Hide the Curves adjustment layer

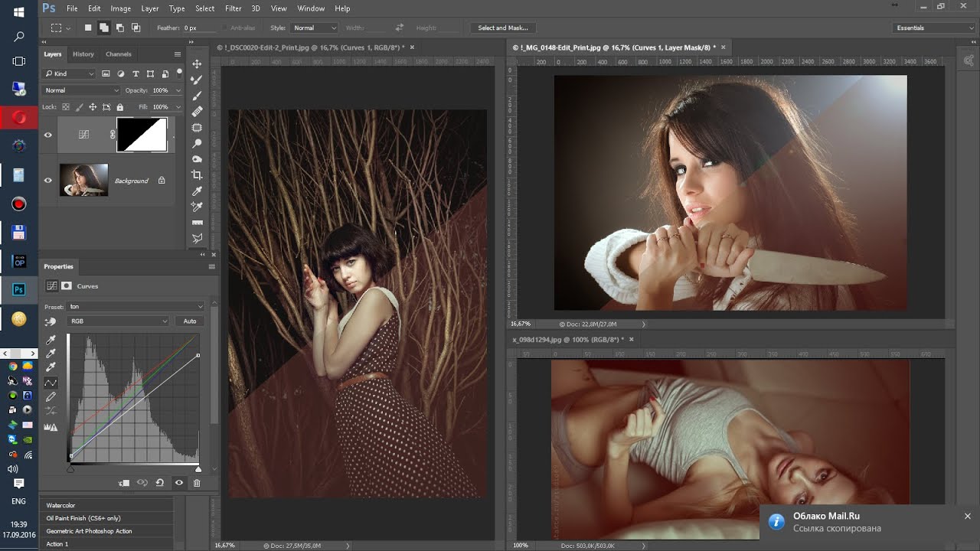click(48, 135)
